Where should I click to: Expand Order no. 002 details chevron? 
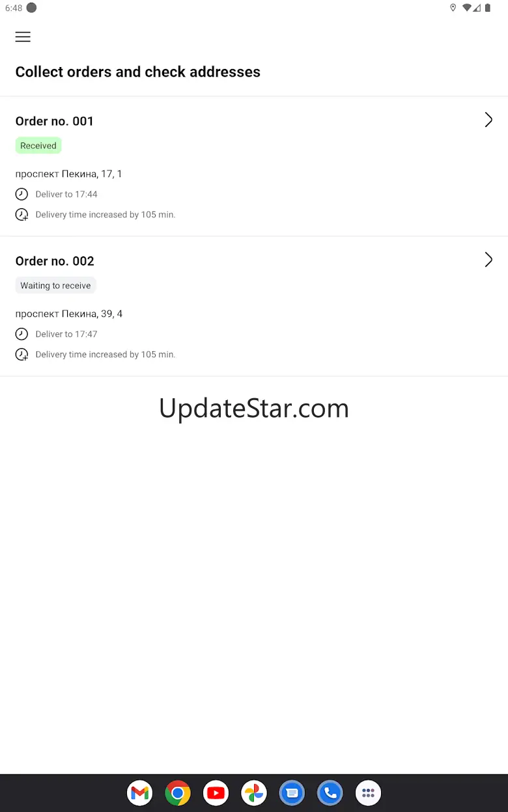(488, 260)
